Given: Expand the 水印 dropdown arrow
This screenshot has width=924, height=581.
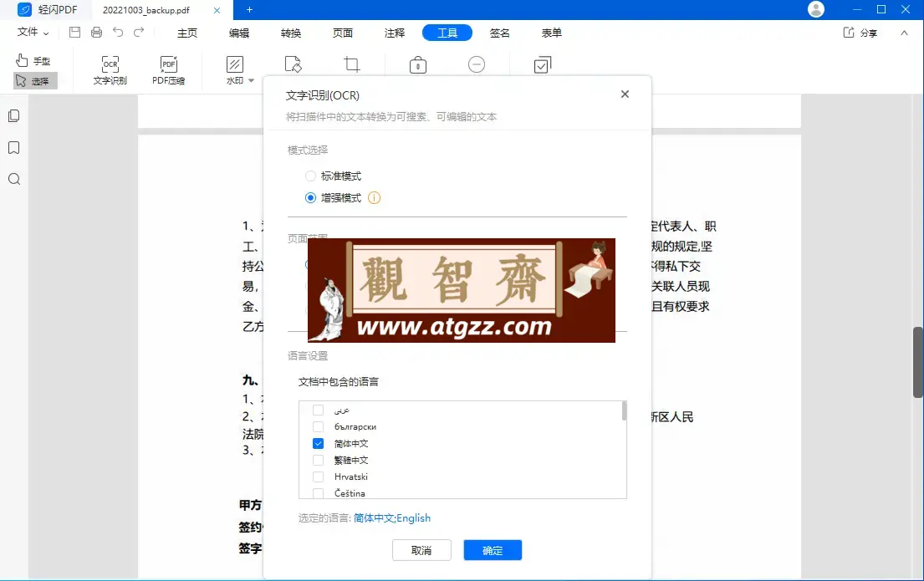Looking at the screenshot, I should 251,81.
